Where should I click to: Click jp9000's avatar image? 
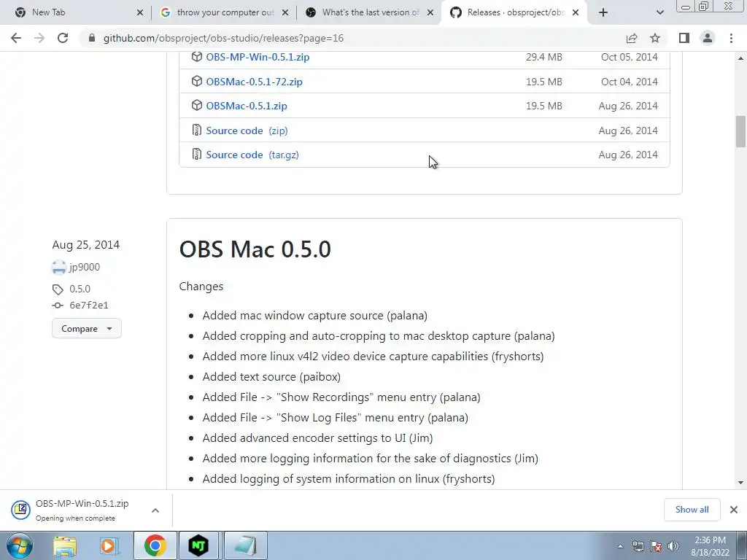59,268
